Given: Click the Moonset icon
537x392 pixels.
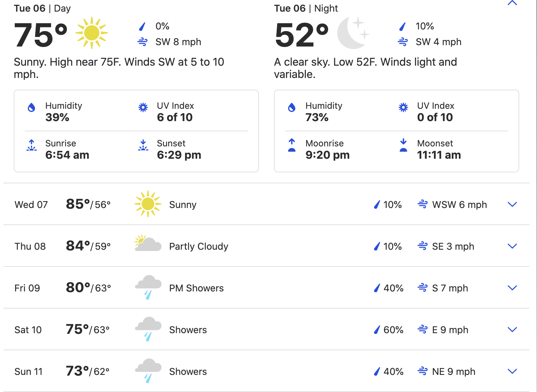Looking at the screenshot, I should [x=403, y=145].
